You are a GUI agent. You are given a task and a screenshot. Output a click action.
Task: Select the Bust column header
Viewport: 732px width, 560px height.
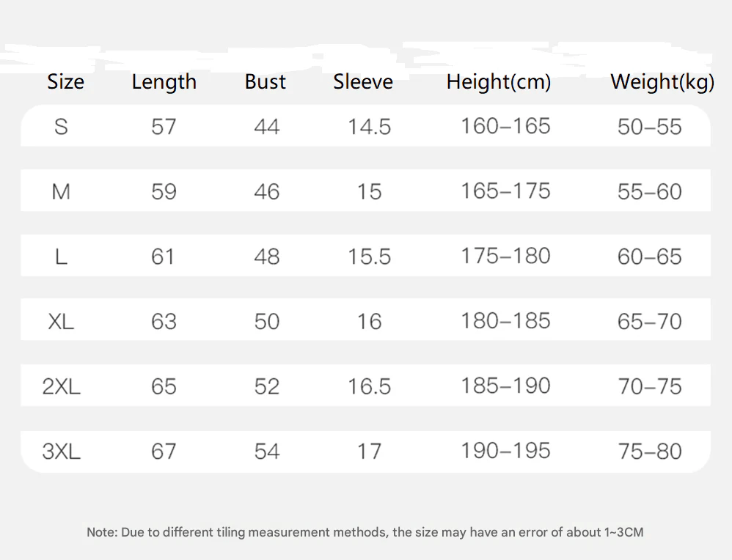[266, 81]
